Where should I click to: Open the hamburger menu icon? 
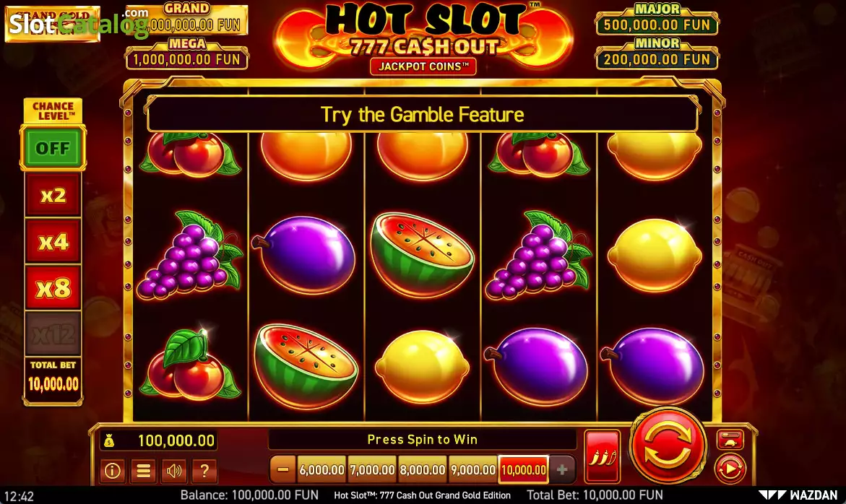coord(143,471)
